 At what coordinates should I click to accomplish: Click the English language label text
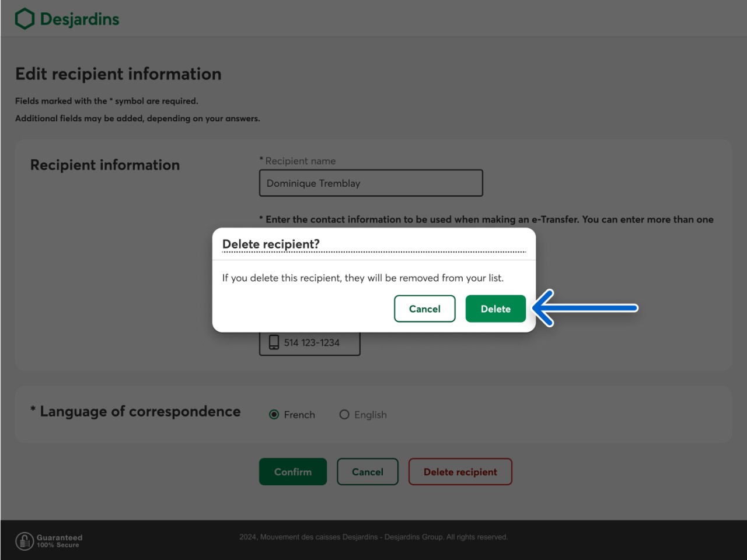coord(370,415)
